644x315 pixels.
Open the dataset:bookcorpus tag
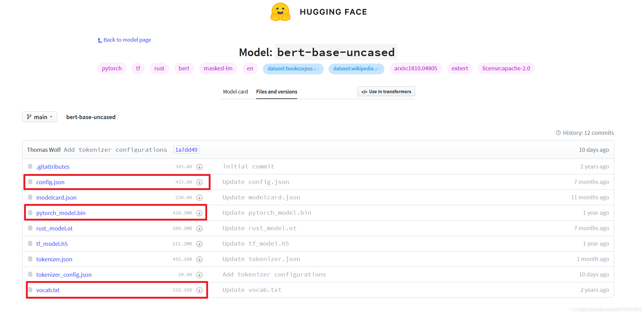coord(293,69)
